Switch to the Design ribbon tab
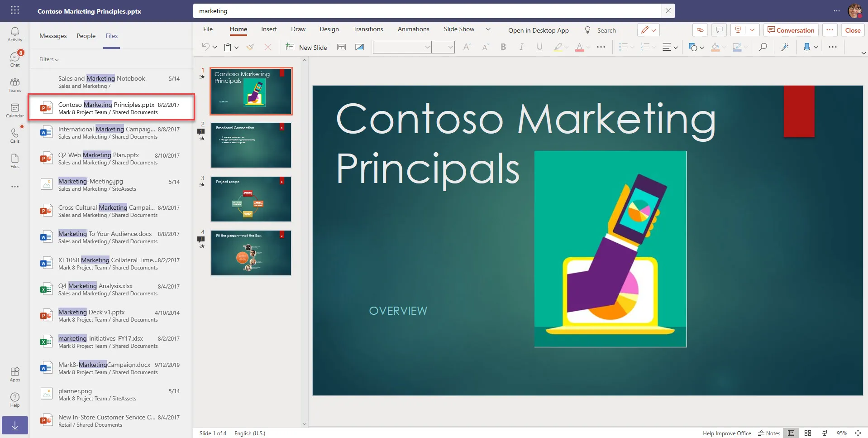The height and width of the screenshot is (438, 868). 329,29
